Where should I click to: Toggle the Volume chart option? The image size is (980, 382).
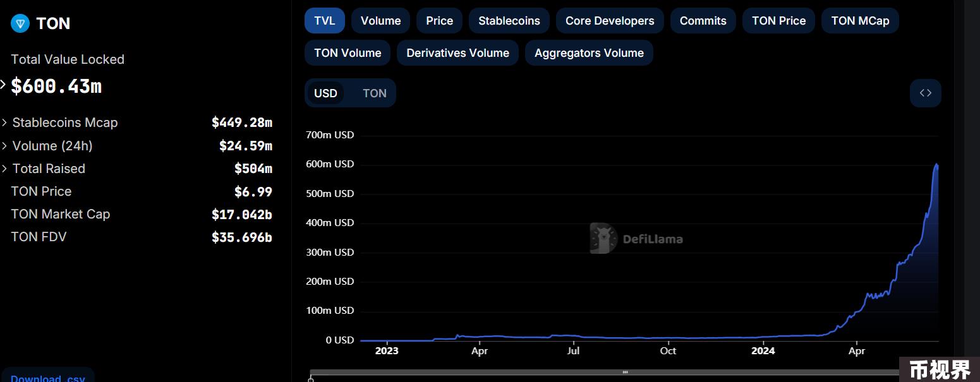click(380, 21)
